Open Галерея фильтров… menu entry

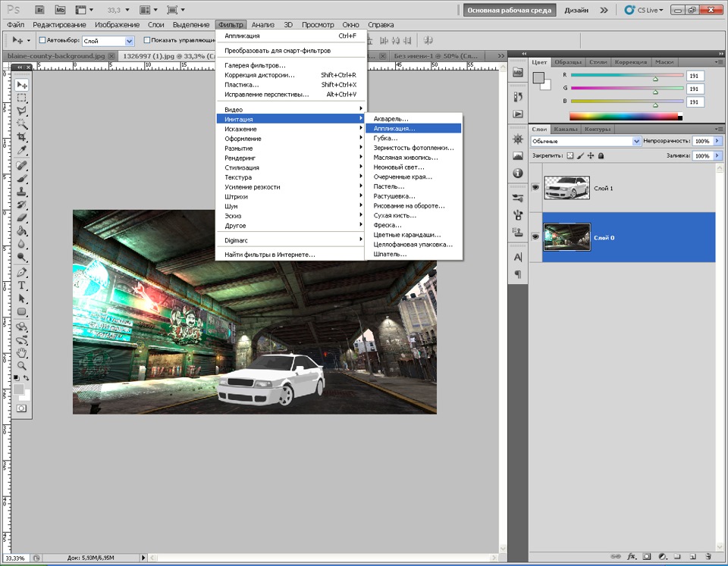click(x=290, y=65)
